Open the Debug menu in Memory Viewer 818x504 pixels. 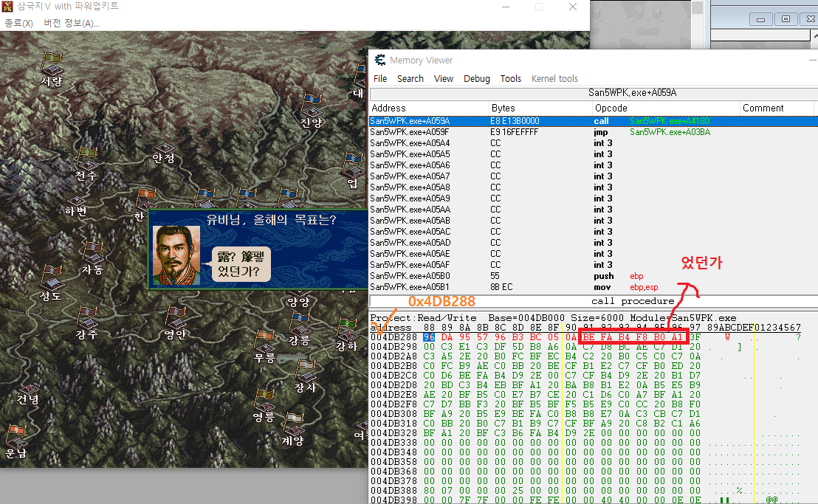(477, 79)
